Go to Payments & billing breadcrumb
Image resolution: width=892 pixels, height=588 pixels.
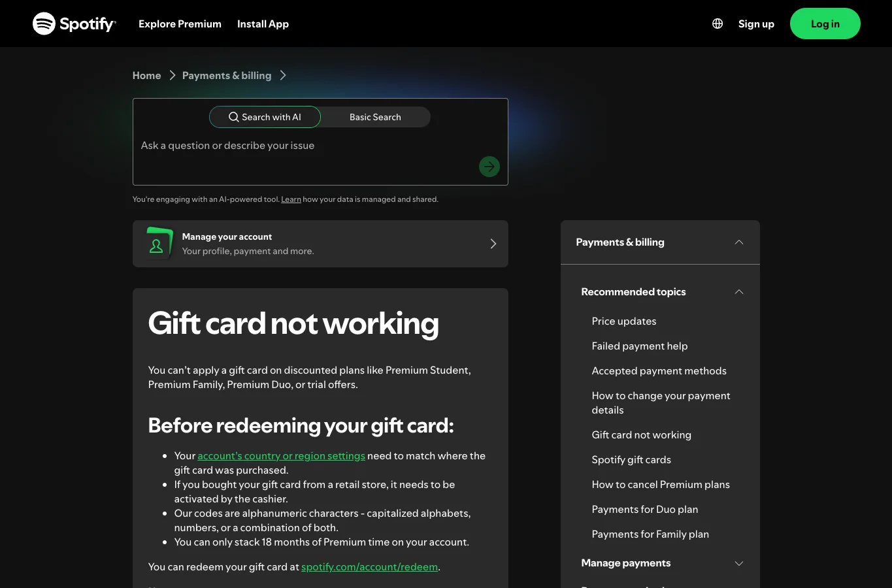tap(227, 75)
